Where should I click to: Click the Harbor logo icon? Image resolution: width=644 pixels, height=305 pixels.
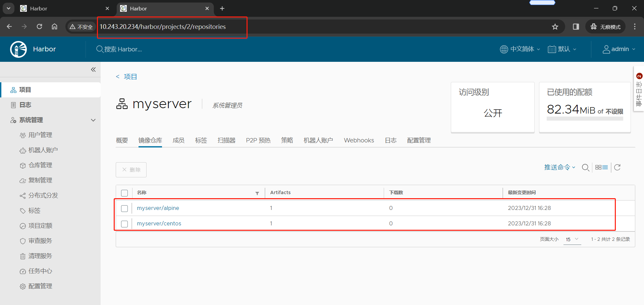18,49
